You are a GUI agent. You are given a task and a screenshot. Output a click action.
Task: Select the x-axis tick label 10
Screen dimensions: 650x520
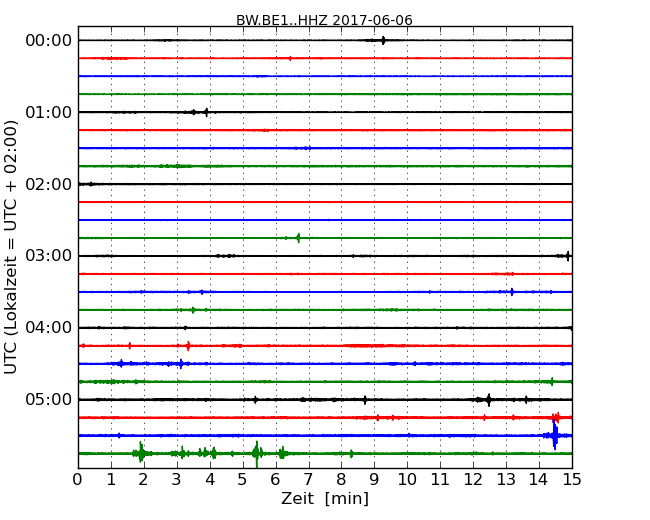(x=407, y=479)
